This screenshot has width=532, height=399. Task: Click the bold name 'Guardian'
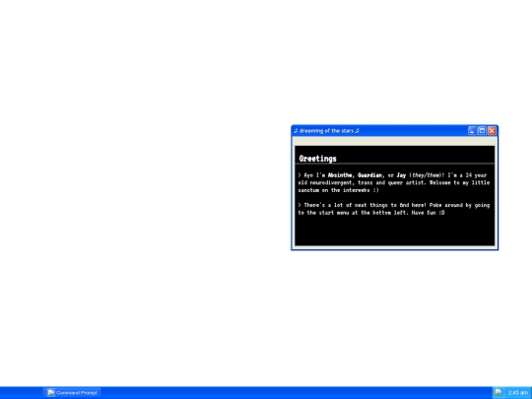[369, 175]
